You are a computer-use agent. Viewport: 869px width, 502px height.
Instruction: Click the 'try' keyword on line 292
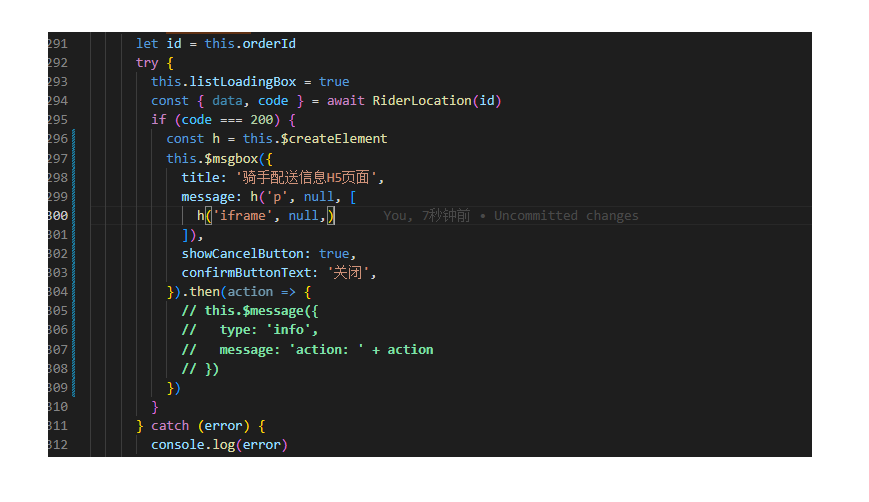(x=147, y=63)
